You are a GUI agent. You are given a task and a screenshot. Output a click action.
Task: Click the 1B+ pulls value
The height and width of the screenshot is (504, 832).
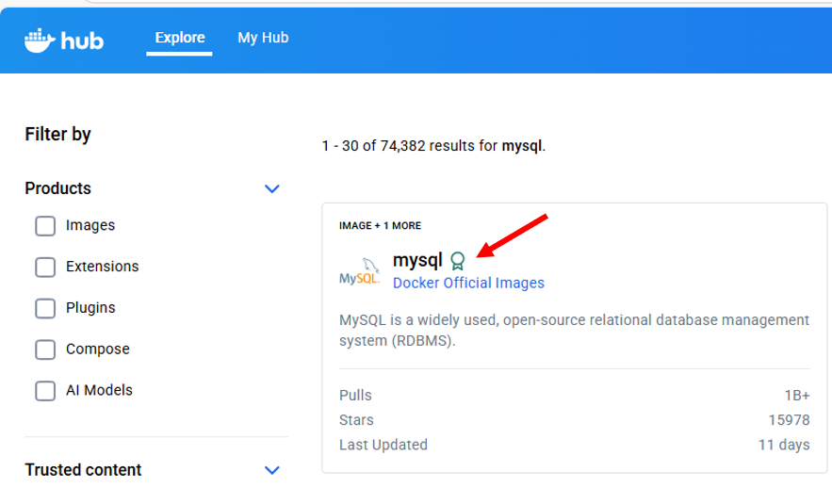(x=797, y=396)
